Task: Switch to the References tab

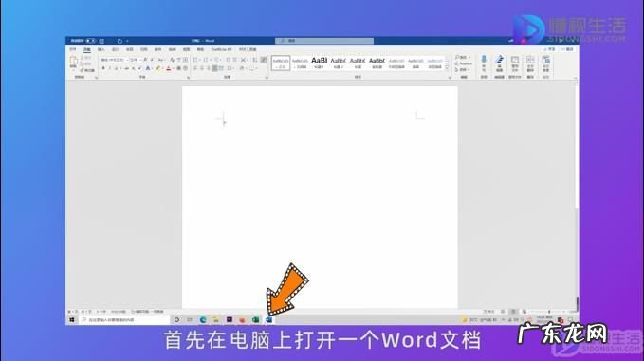Action: (144, 49)
